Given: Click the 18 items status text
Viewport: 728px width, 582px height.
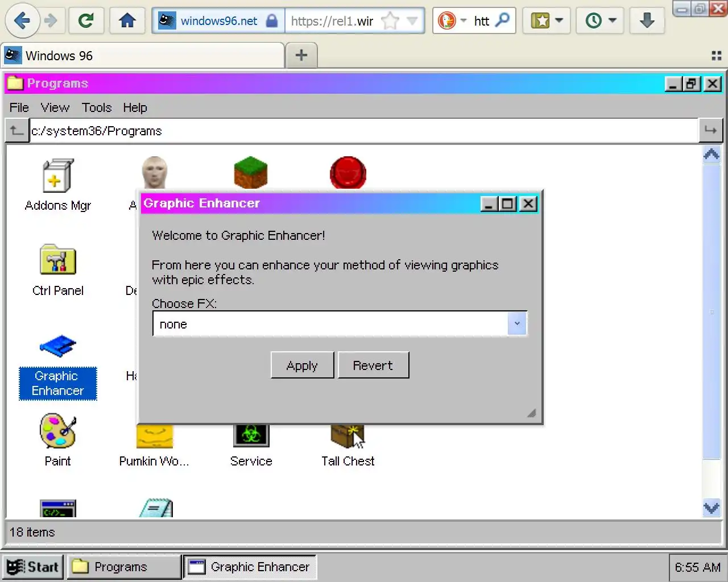Looking at the screenshot, I should point(32,533).
